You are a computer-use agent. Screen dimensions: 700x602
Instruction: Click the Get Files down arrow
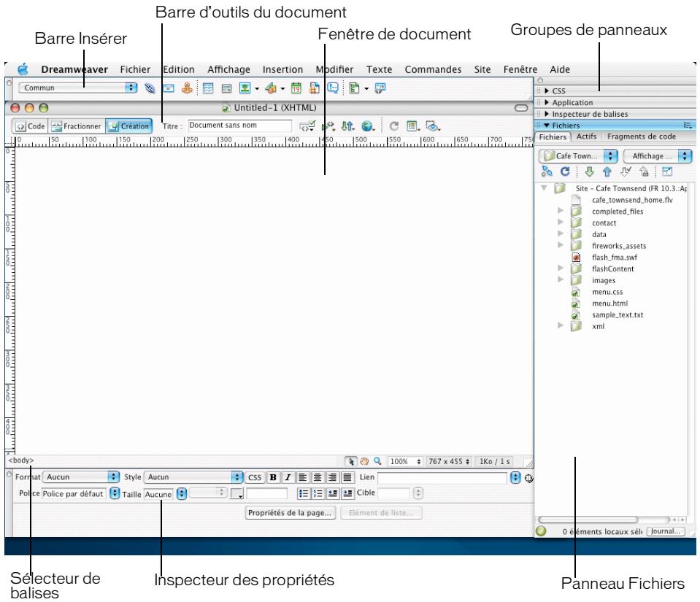[x=589, y=171]
